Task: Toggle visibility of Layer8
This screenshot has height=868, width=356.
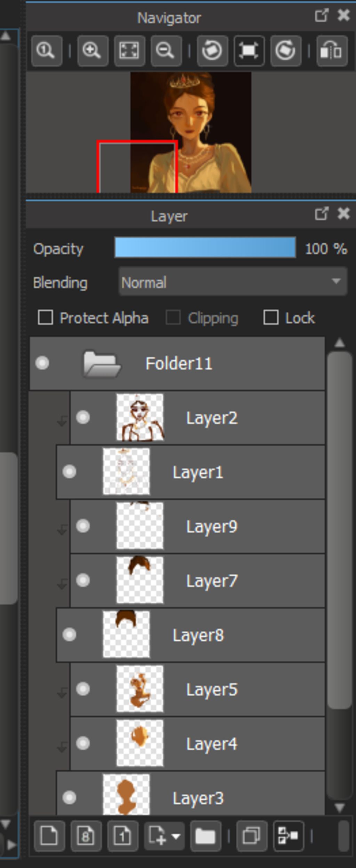Action: coord(70,634)
